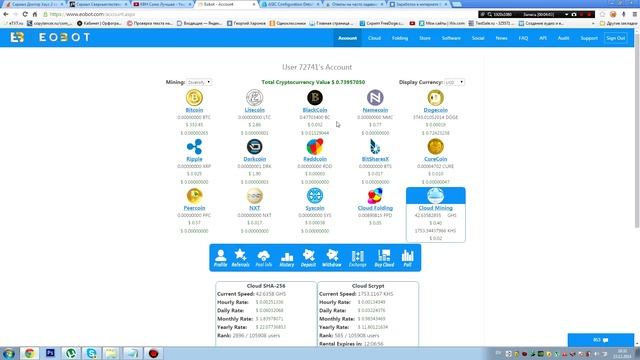Open the Software nav item
640x360 pixels.
[x=451, y=38]
